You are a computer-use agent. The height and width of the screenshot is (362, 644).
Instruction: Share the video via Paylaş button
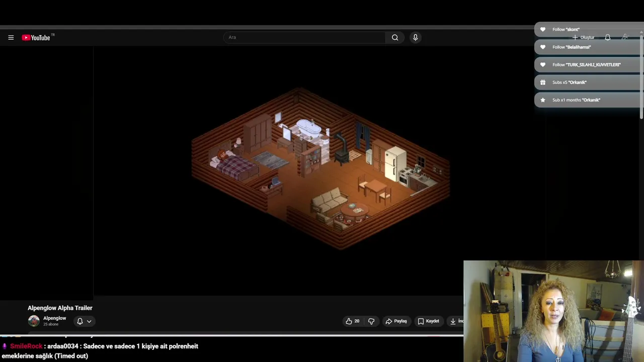[x=396, y=321]
